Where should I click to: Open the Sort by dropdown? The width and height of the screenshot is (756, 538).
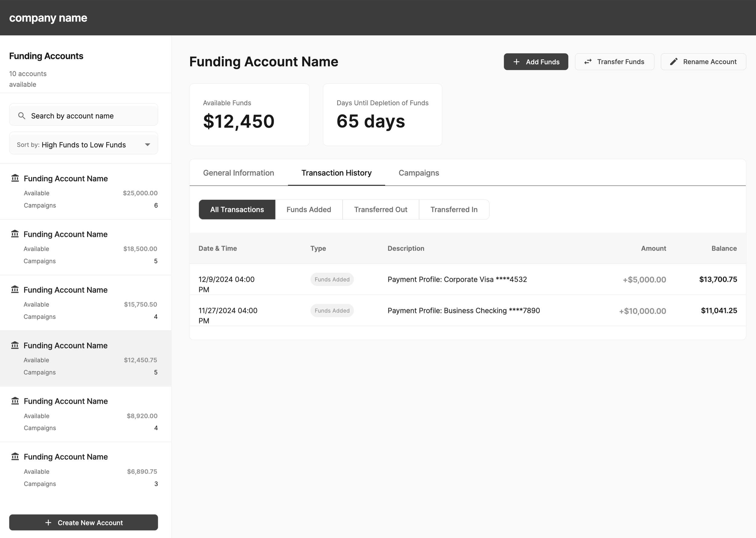point(83,144)
